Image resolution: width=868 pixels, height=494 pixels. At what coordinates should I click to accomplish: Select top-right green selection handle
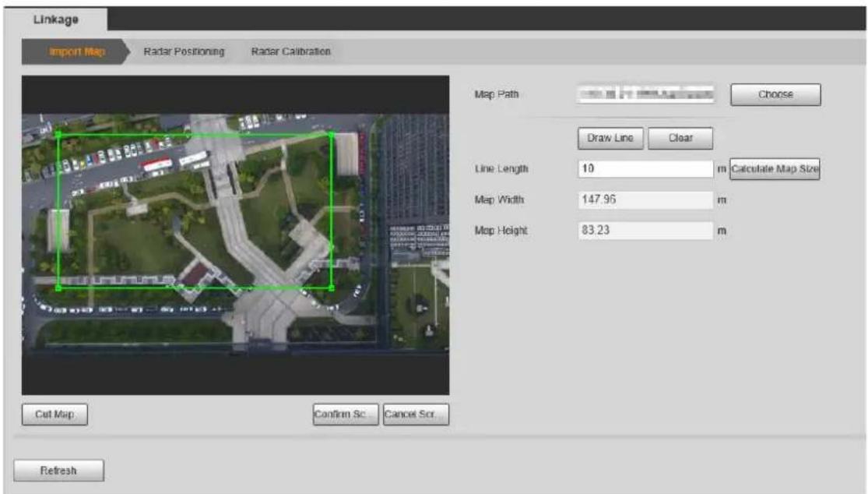[x=331, y=134]
